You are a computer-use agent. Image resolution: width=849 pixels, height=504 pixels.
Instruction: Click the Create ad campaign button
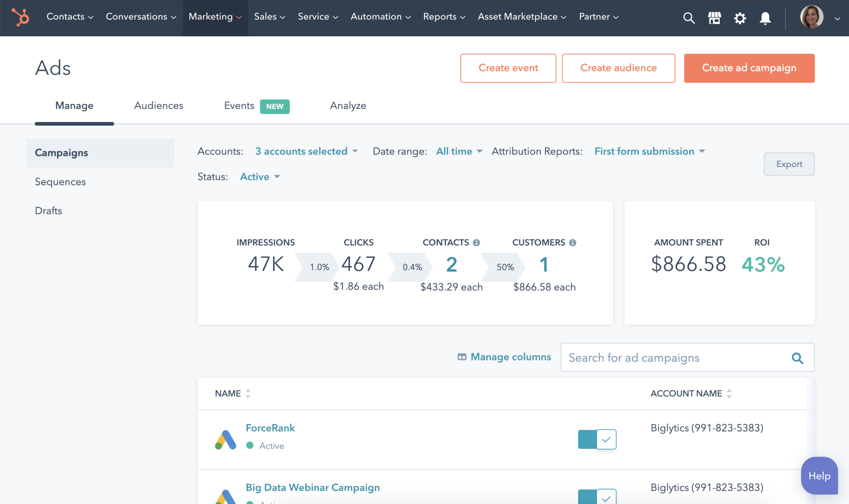point(749,68)
